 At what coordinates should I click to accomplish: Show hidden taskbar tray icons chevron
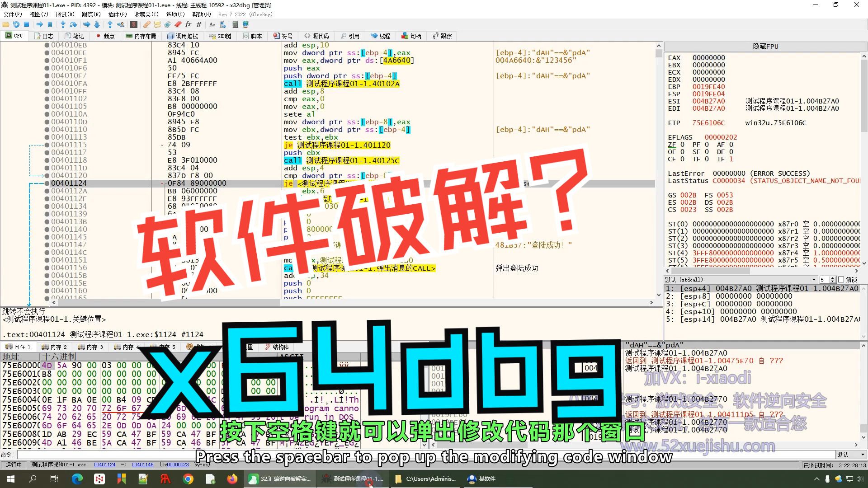coord(816,479)
